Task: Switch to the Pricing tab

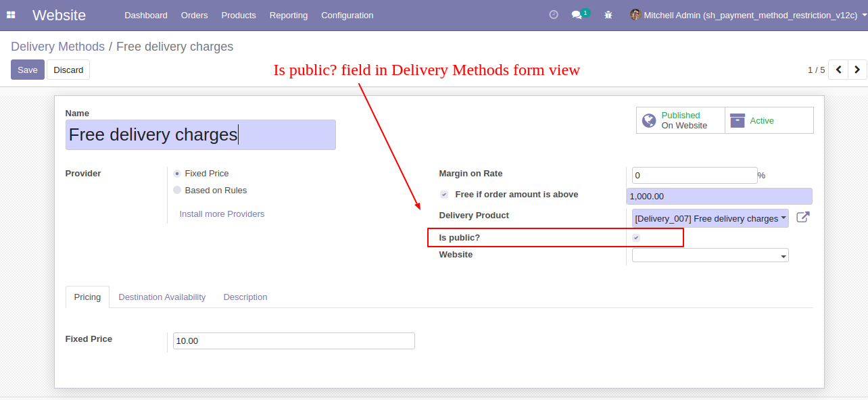Action: [87, 297]
